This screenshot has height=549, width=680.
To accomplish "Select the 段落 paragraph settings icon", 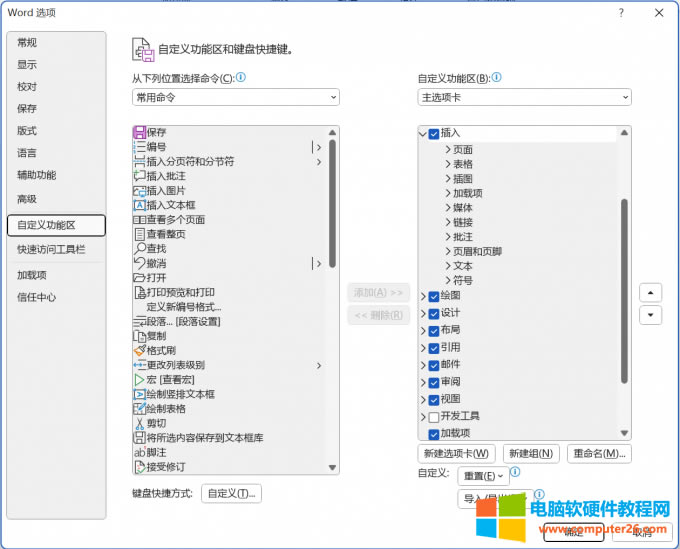I will pyautogui.click(x=140, y=322).
